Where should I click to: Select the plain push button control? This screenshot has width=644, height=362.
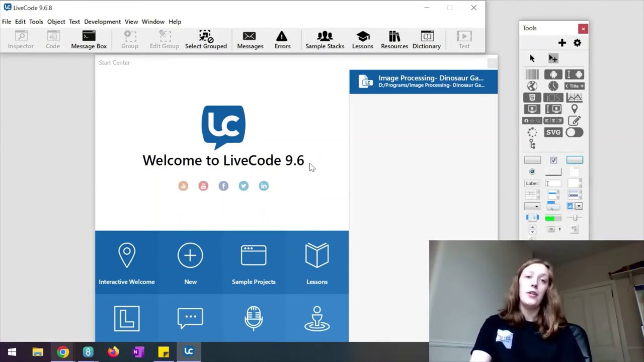(x=532, y=160)
